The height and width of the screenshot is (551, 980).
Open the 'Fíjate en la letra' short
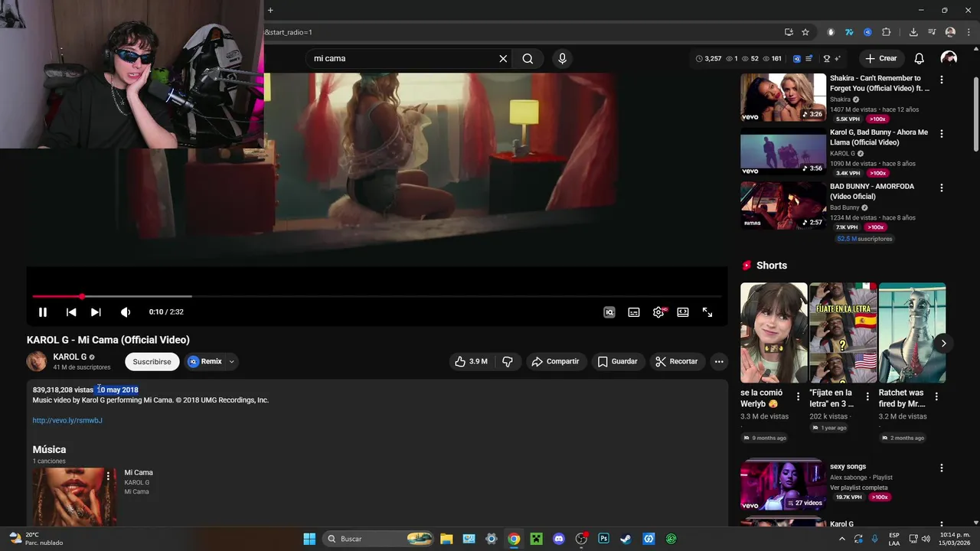(843, 333)
